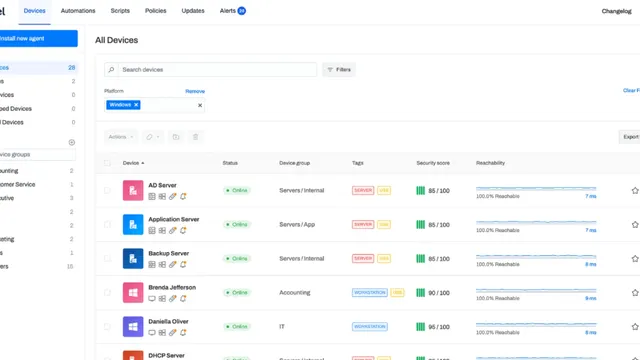
Task: Open the Filters button
Action: (339, 70)
